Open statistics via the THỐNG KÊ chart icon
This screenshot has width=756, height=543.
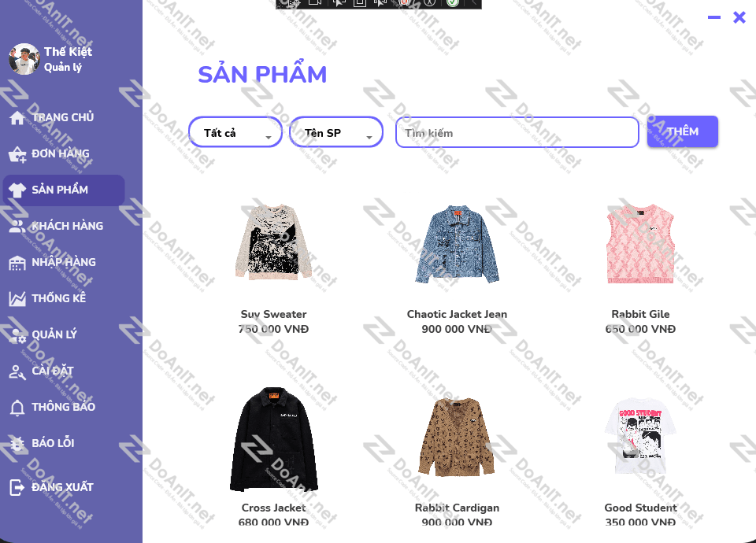pyautogui.click(x=17, y=299)
